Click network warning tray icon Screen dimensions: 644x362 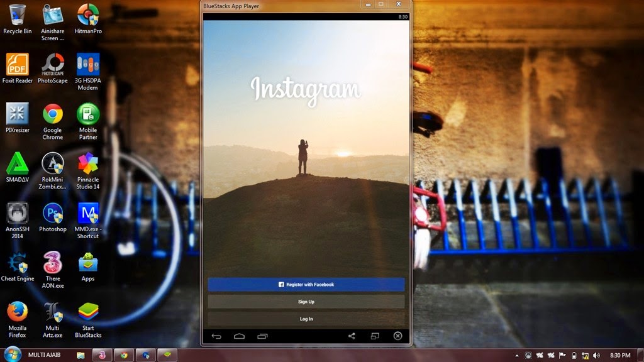click(585, 356)
